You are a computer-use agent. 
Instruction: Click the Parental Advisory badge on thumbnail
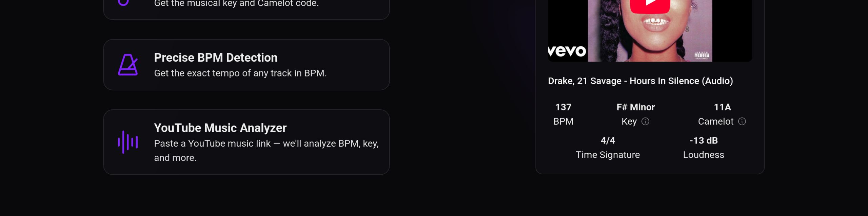click(702, 56)
